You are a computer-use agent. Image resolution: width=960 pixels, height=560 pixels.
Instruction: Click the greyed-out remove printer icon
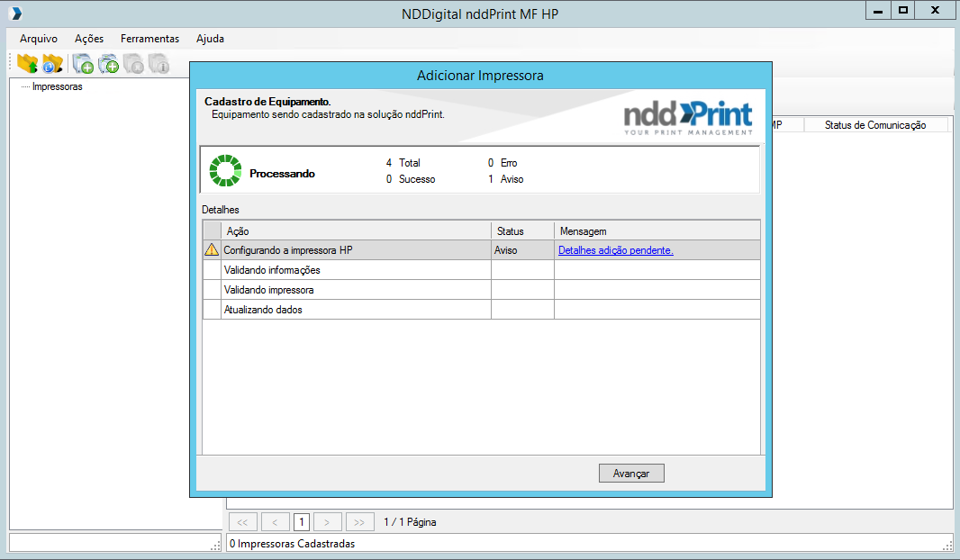coord(134,63)
